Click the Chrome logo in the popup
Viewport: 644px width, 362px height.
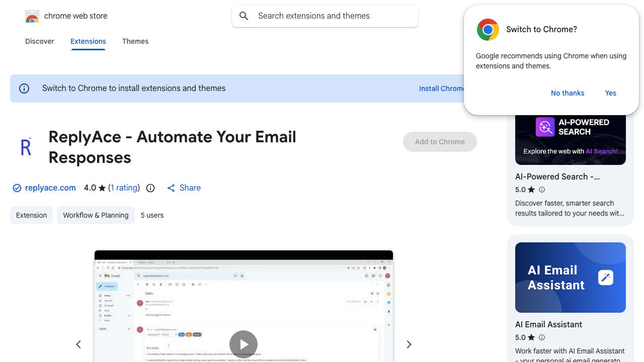[x=488, y=30]
